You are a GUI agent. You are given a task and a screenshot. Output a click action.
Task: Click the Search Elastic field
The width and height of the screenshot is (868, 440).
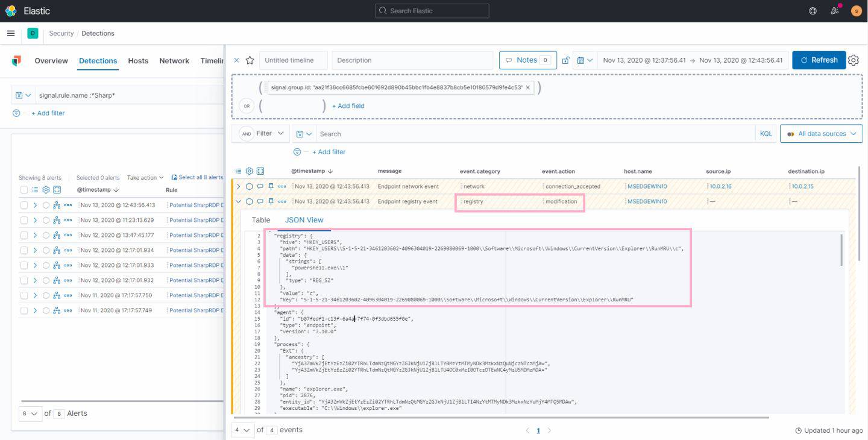click(432, 11)
